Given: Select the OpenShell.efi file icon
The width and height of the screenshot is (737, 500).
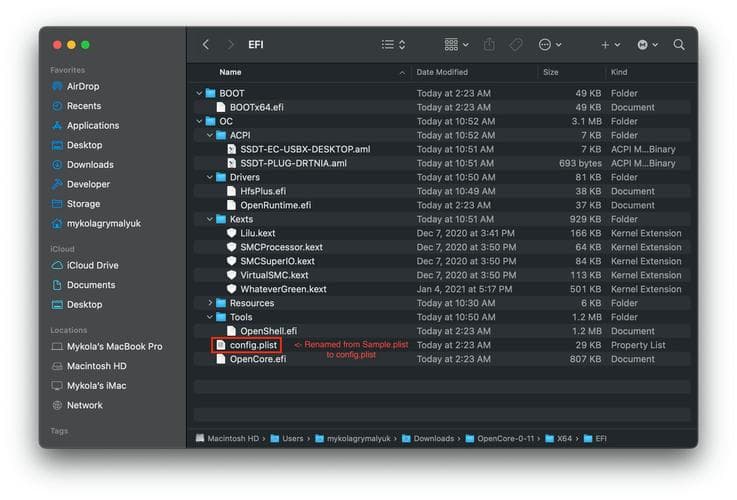Looking at the screenshot, I should coord(231,331).
